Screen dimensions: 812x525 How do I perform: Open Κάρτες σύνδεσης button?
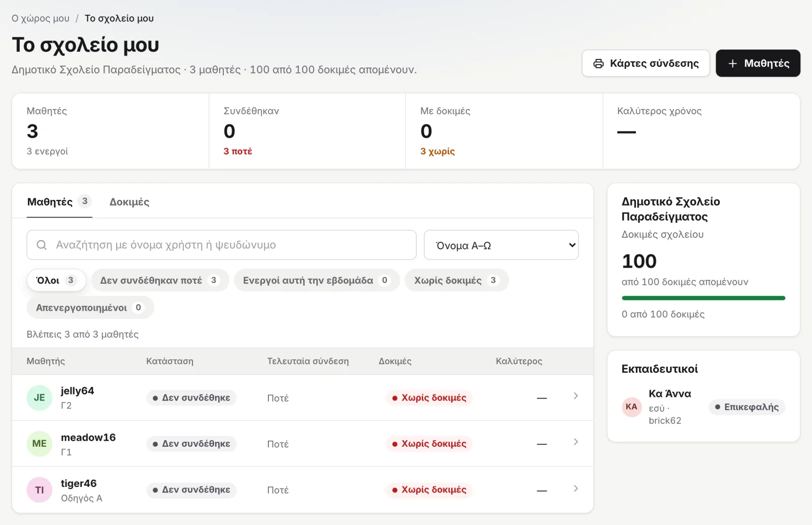tap(646, 63)
